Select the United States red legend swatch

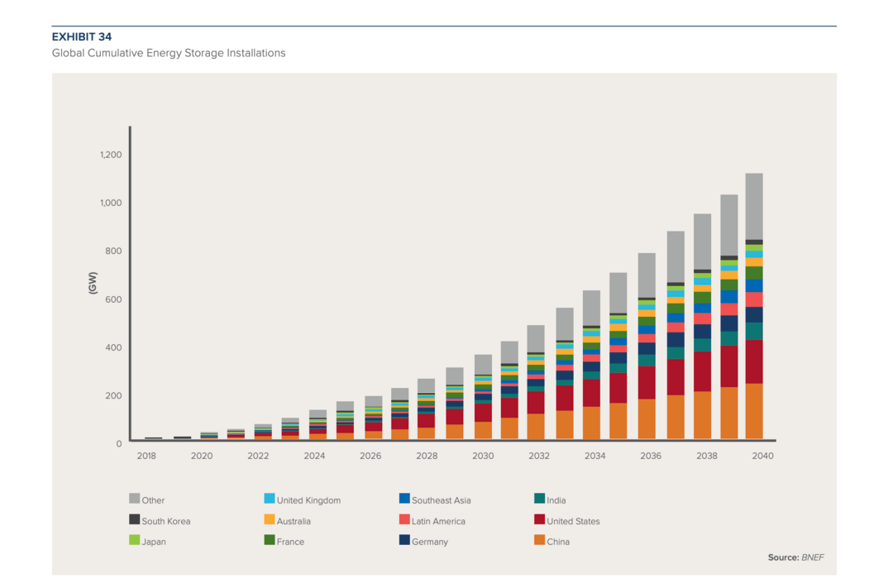click(x=539, y=519)
